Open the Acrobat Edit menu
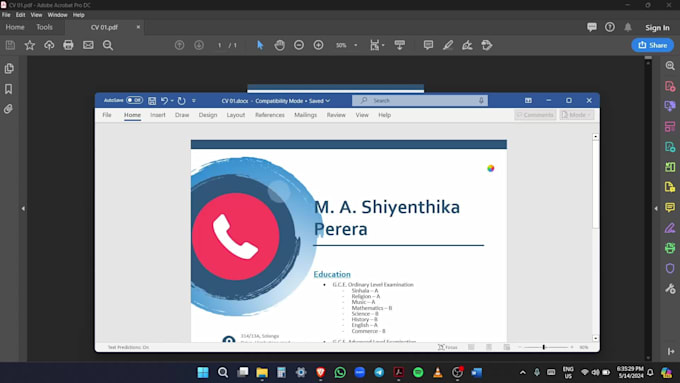Image resolution: width=680 pixels, height=383 pixels. (x=20, y=15)
